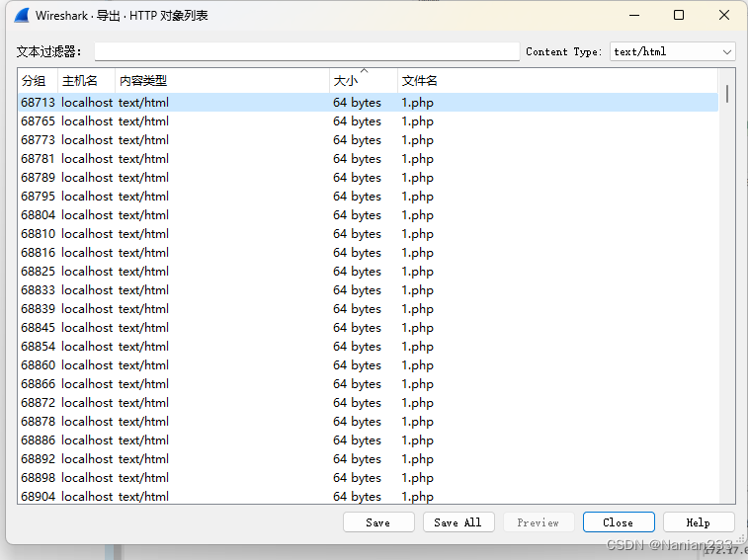This screenshot has height=560, width=748.
Task: Select packet row 68904
Action: (368, 496)
